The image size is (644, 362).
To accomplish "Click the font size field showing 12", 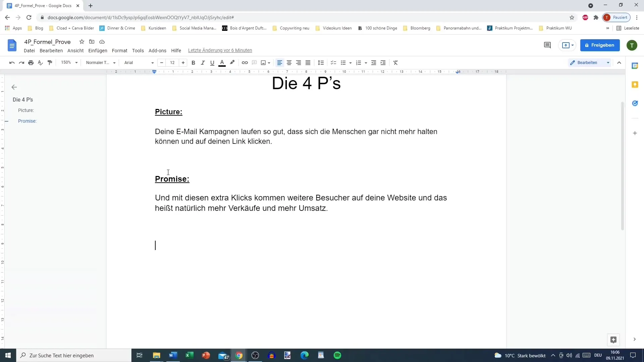I will coord(172,63).
